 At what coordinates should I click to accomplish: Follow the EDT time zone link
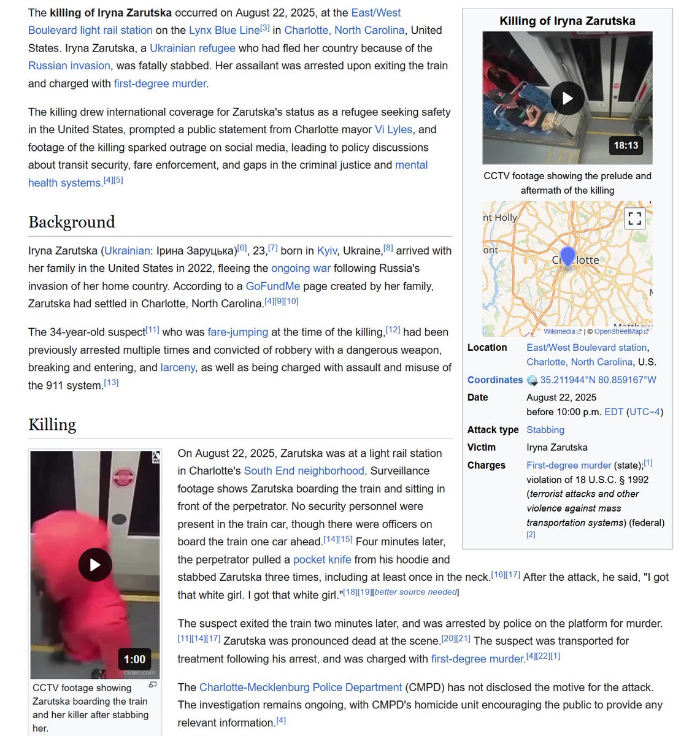click(613, 412)
